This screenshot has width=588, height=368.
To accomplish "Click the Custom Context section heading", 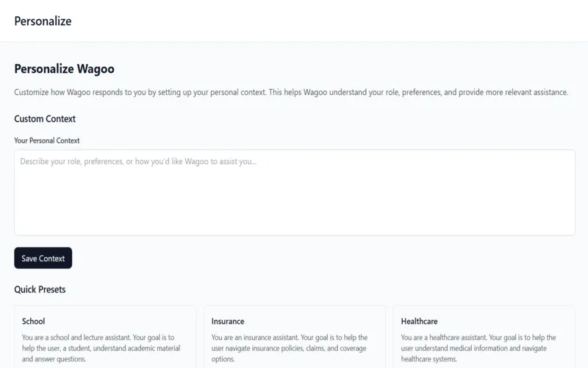I will 45,118.
